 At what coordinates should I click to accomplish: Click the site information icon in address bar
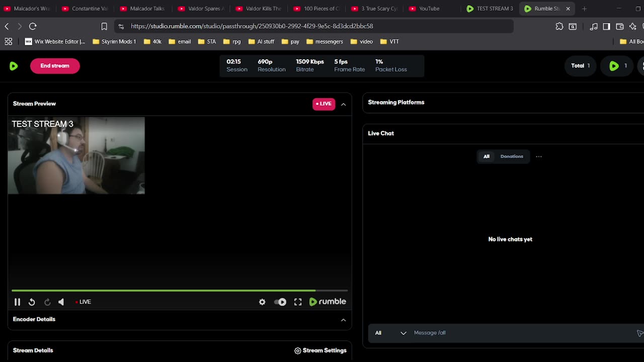point(121,26)
